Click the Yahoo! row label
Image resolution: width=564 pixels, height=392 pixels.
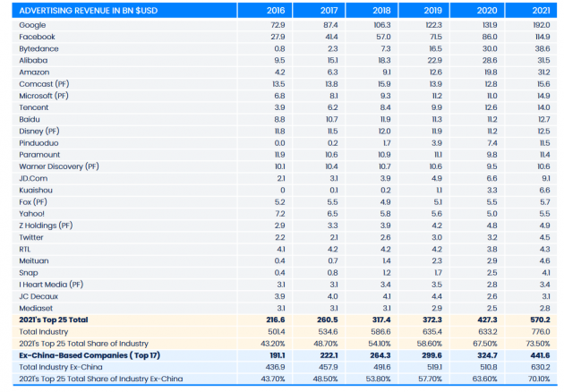click(x=31, y=214)
